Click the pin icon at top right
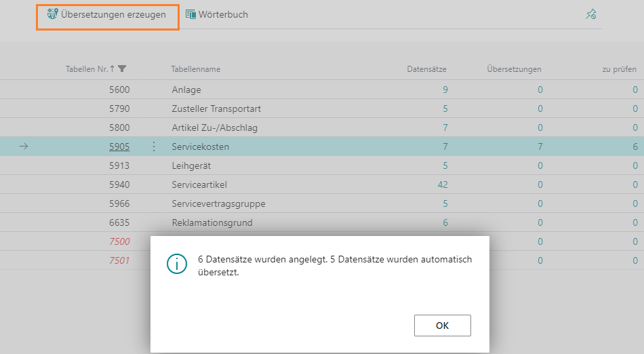 click(590, 14)
